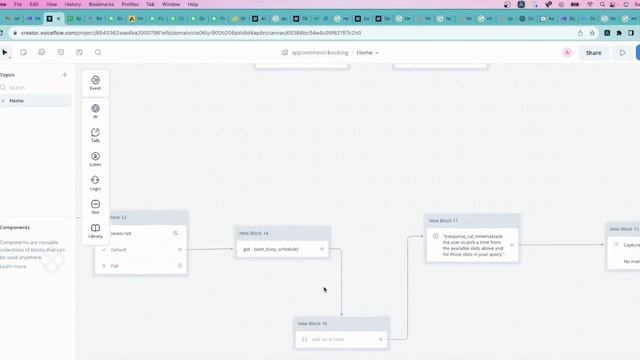The image size is (640, 360).
Task: Click the response AI step output port
Action: tap(512, 245)
